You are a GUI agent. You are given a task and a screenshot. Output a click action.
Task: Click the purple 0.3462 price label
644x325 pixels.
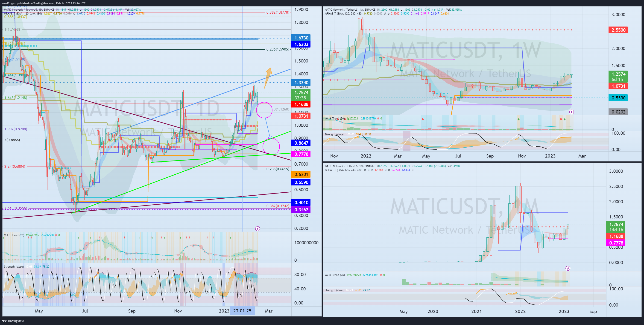tap(301, 210)
